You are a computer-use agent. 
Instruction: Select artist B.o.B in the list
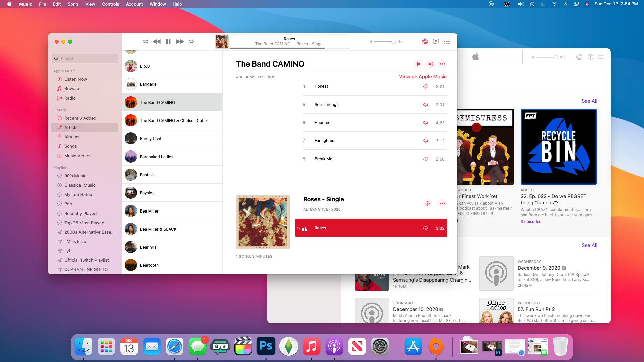[x=172, y=66]
